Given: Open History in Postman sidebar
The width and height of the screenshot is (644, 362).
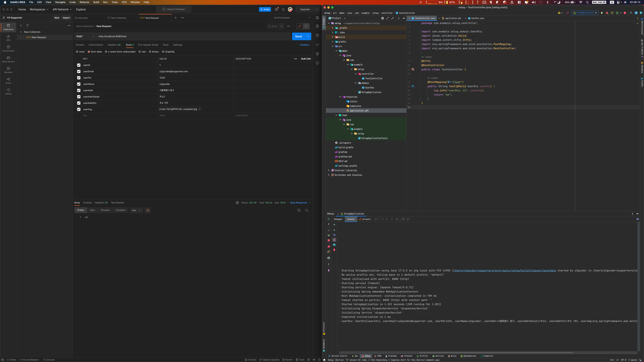Looking at the screenshot, I should pyautogui.click(x=8, y=91).
